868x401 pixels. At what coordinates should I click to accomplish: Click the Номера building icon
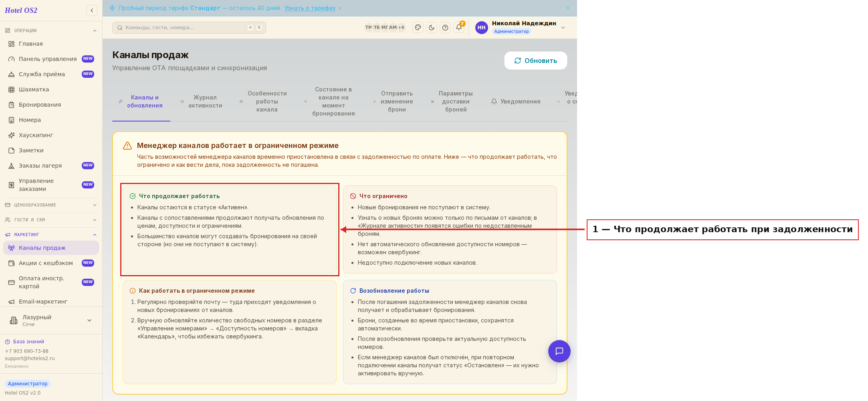pyautogui.click(x=12, y=120)
